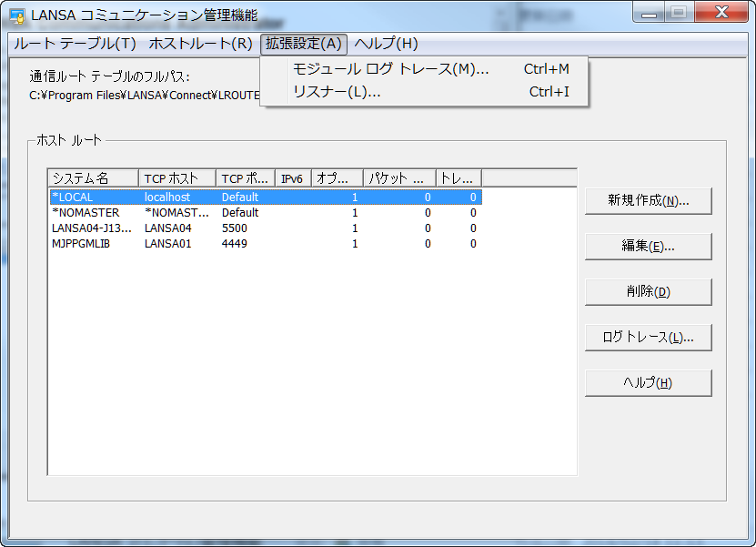This screenshot has width=756, height=547.
Task: Select the *NOMASTER host route row
Action: 266,213
